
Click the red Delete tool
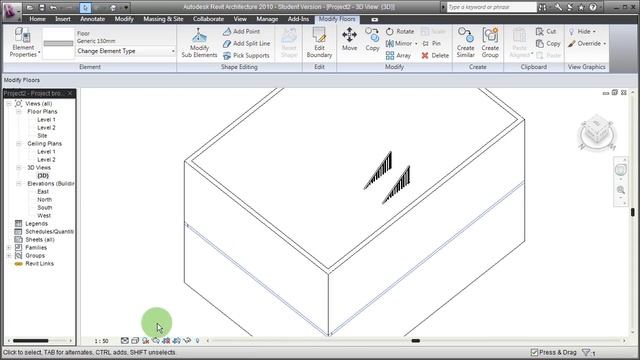pos(435,56)
